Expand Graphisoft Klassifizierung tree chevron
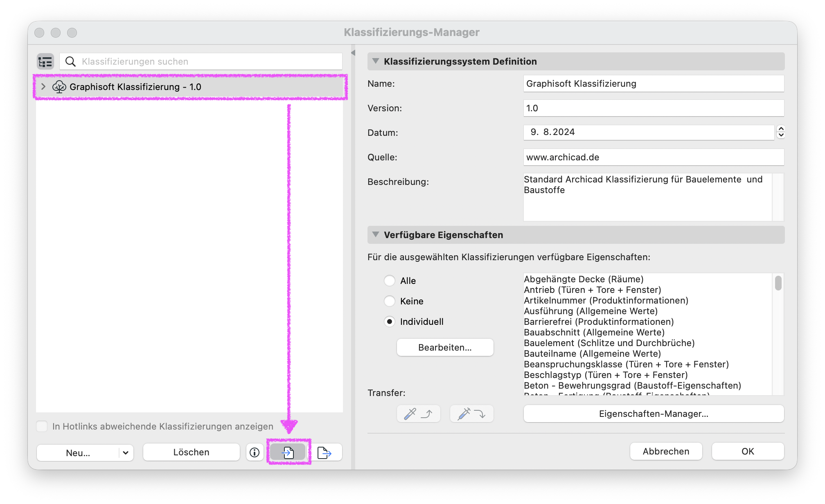The width and height of the screenshot is (825, 504). (43, 87)
